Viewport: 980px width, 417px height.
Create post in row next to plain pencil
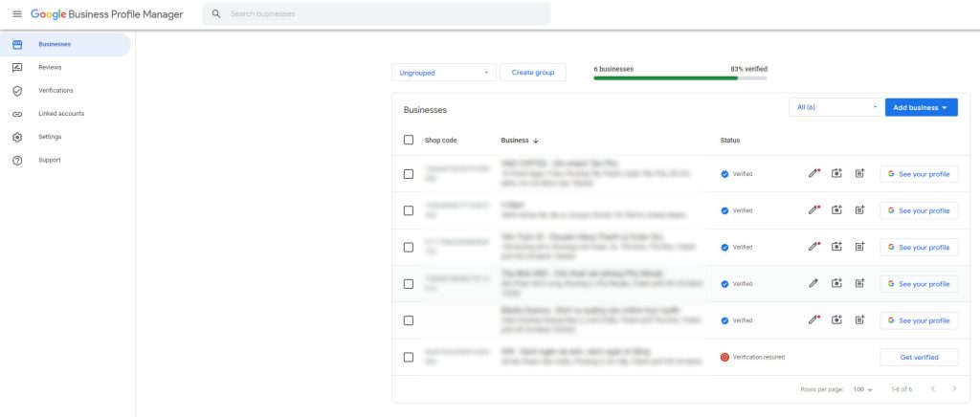860,283
